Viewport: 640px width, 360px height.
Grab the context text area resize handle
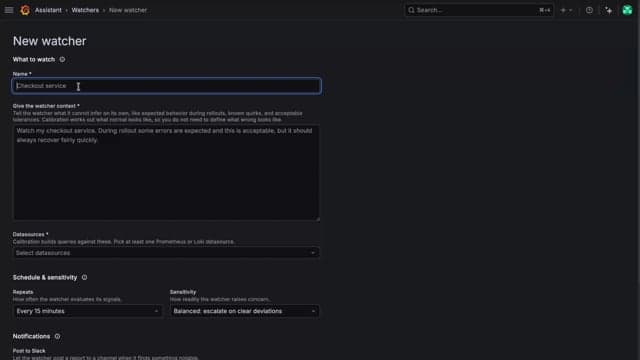tap(318, 219)
